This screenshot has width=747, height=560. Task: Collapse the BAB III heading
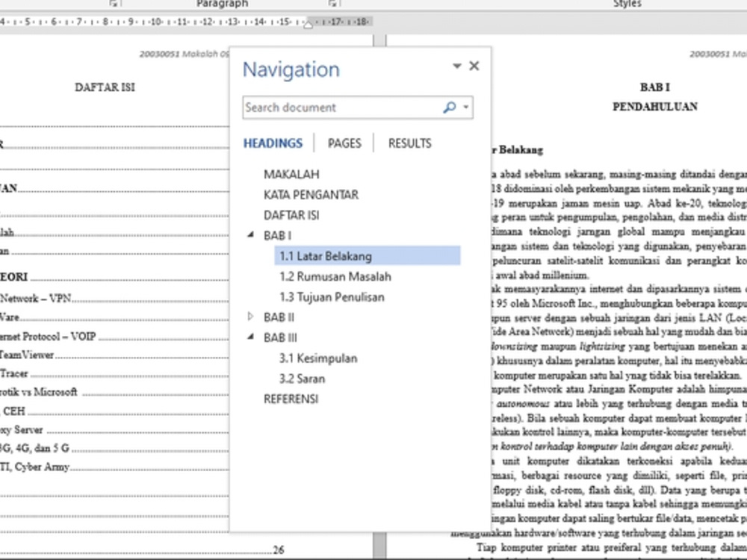[x=250, y=337]
